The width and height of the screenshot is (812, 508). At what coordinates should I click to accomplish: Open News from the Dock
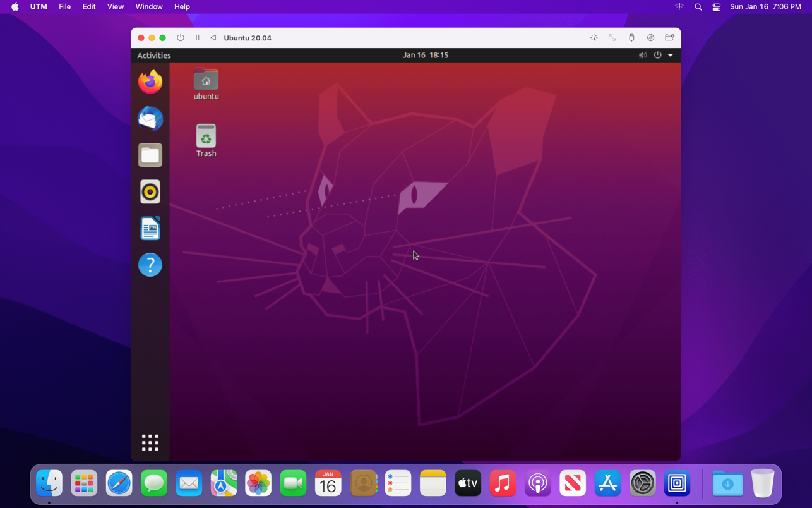point(572,483)
